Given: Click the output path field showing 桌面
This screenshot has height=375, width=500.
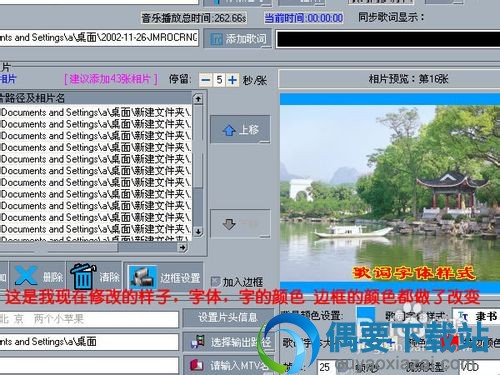Looking at the screenshot, I should 89,342.
